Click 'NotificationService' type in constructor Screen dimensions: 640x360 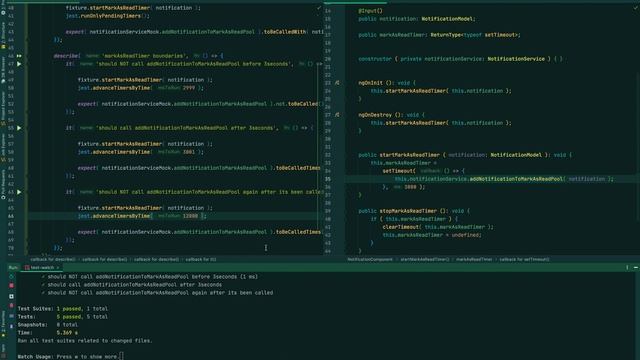[x=516, y=59]
